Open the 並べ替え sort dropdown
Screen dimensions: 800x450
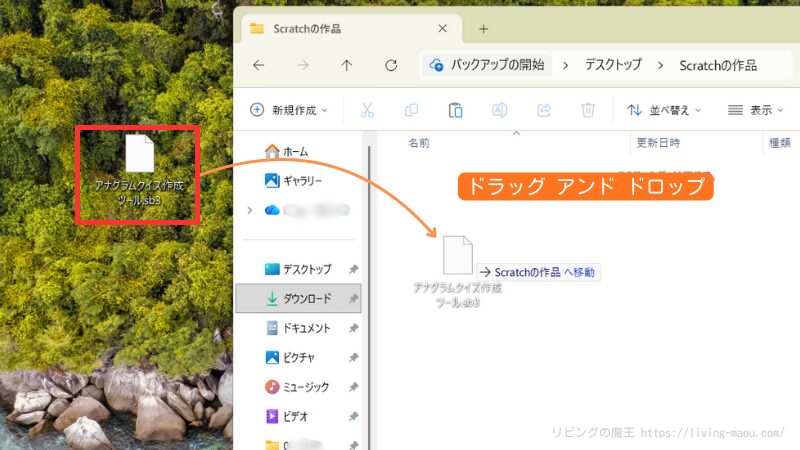(x=664, y=110)
